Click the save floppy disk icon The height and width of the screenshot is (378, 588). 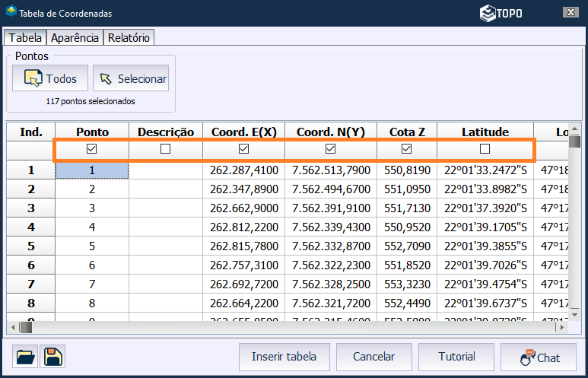(x=54, y=357)
